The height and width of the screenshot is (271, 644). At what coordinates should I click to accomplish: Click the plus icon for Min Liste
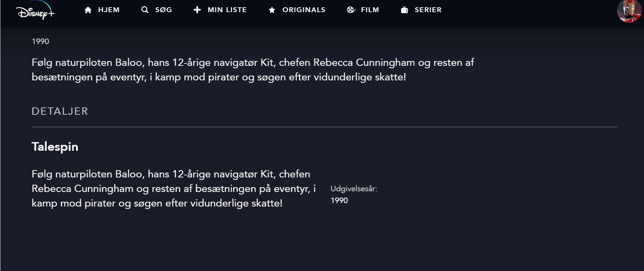point(197,10)
